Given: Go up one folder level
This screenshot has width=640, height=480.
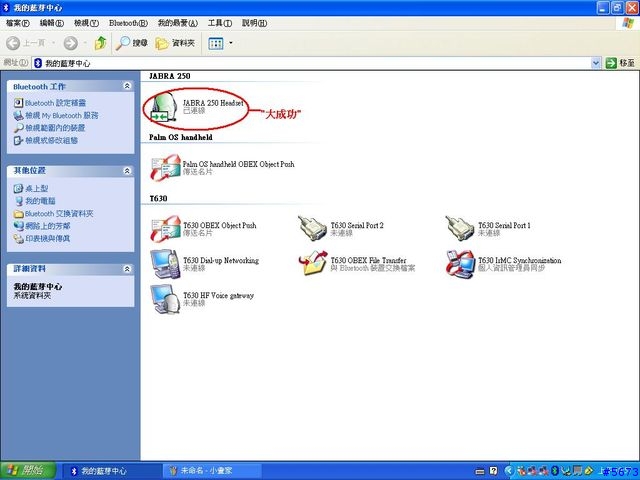Looking at the screenshot, I should pos(100,43).
